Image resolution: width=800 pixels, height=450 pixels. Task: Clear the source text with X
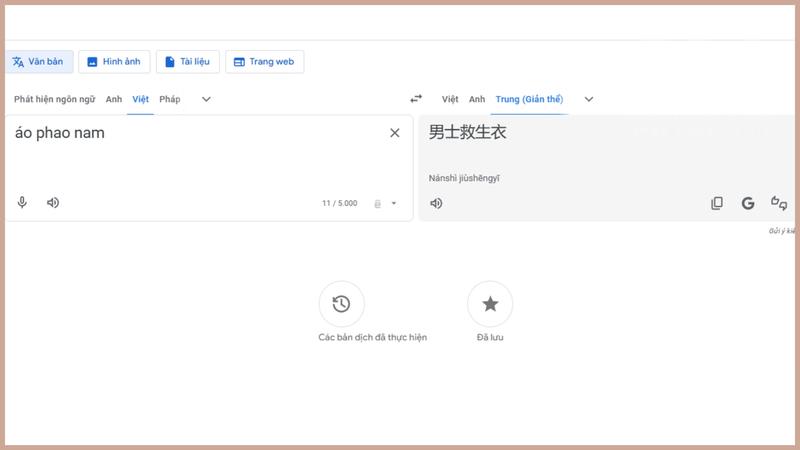[394, 133]
